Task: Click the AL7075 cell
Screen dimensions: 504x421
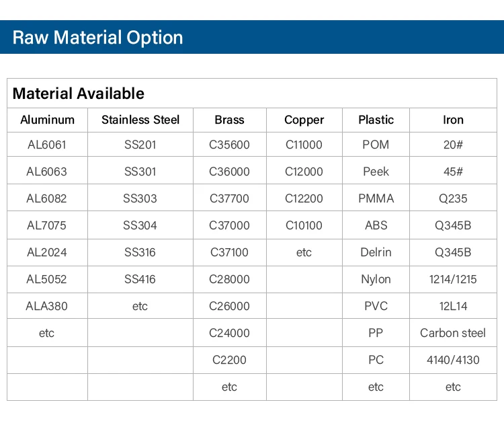Action: click(x=47, y=225)
